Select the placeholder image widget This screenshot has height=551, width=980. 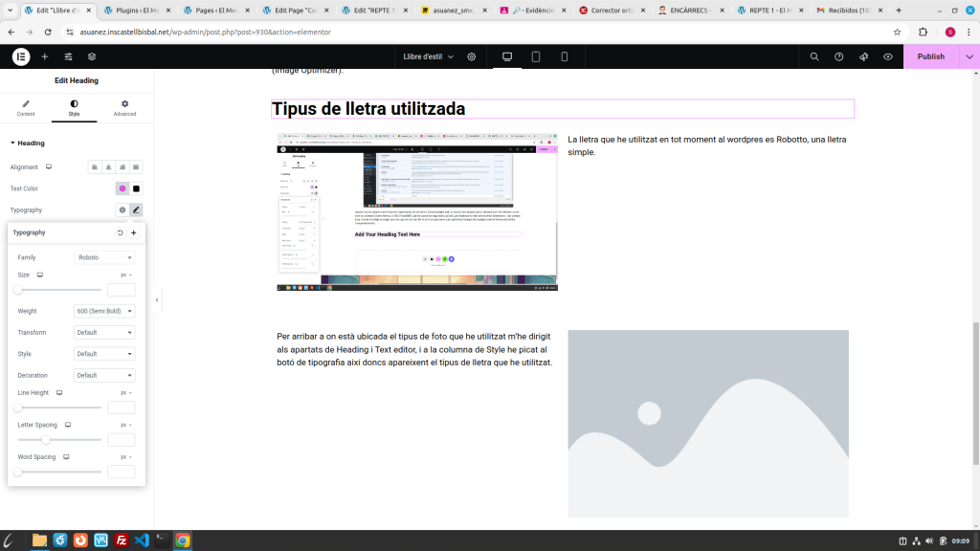[708, 423]
